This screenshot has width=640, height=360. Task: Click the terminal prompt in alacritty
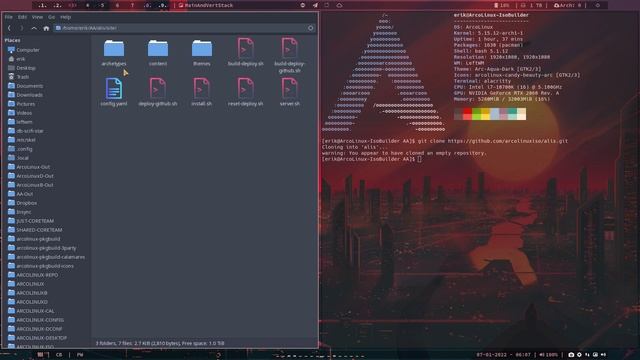point(371,159)
